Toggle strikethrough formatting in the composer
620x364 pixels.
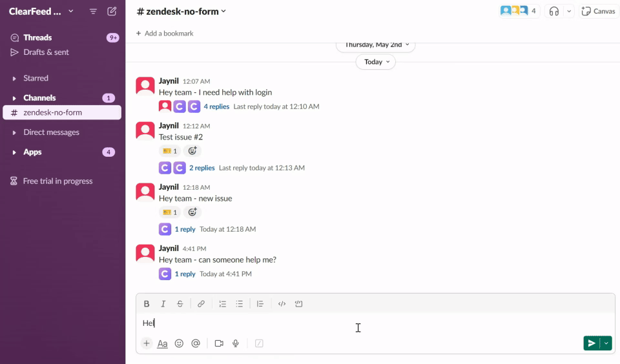tap(180, 304)
